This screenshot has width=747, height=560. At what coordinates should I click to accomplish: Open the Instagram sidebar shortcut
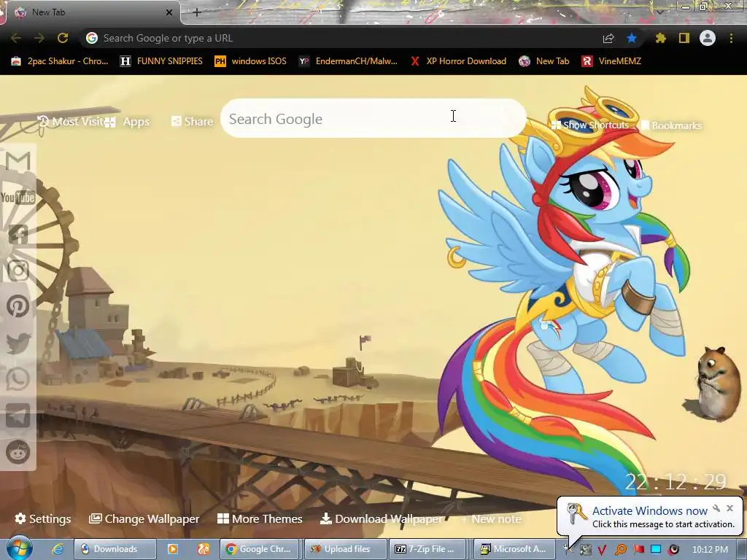[18, 271]
